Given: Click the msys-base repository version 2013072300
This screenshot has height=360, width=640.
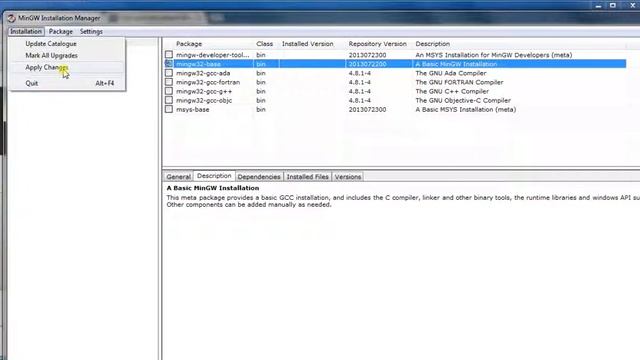Looking at the screenshot, I should (367, 109).
